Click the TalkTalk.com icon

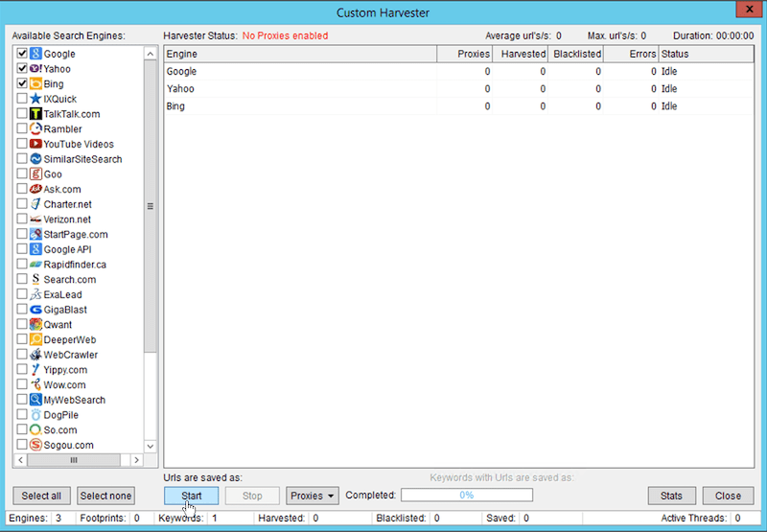pos(35,114)
